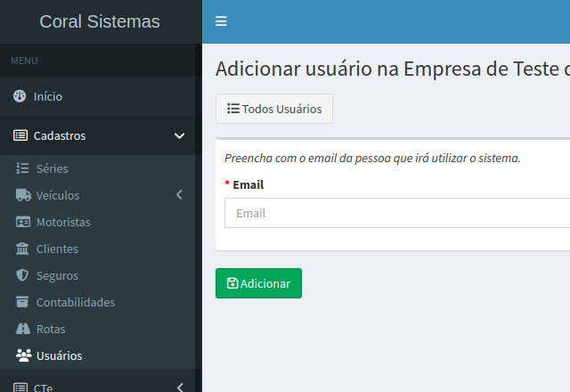Click the Seguros shield icon
The width and height of the screenshot is (570, 392).
tap(23, 275)
